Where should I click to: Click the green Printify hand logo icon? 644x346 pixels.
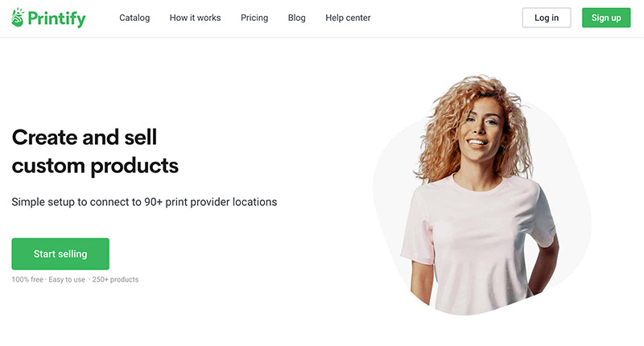click(x=18, y=17)
